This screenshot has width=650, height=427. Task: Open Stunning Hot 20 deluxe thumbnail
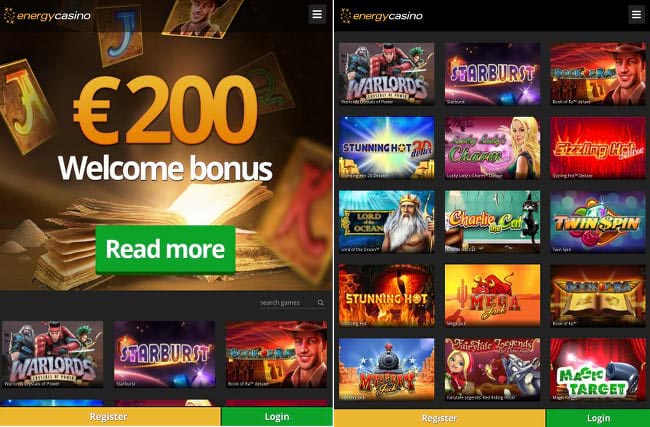click(387, 148)
